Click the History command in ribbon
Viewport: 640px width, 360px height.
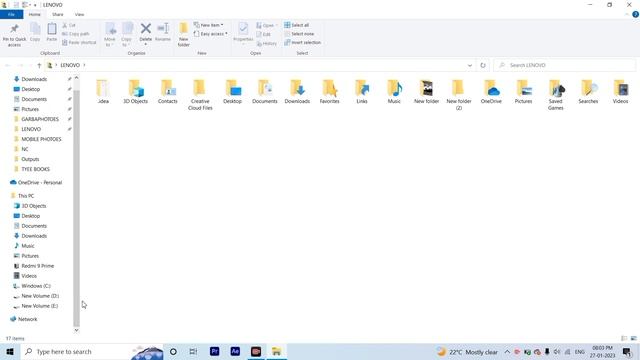click(267, 43)
